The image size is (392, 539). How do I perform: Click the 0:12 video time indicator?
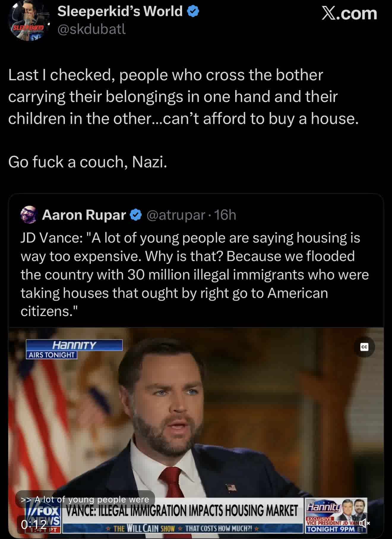coord(34,524)
